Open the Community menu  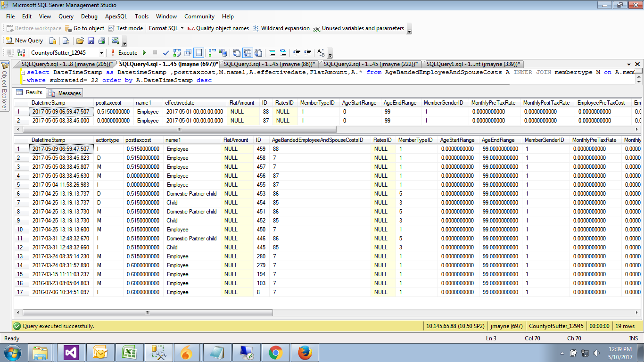(199, 16)
